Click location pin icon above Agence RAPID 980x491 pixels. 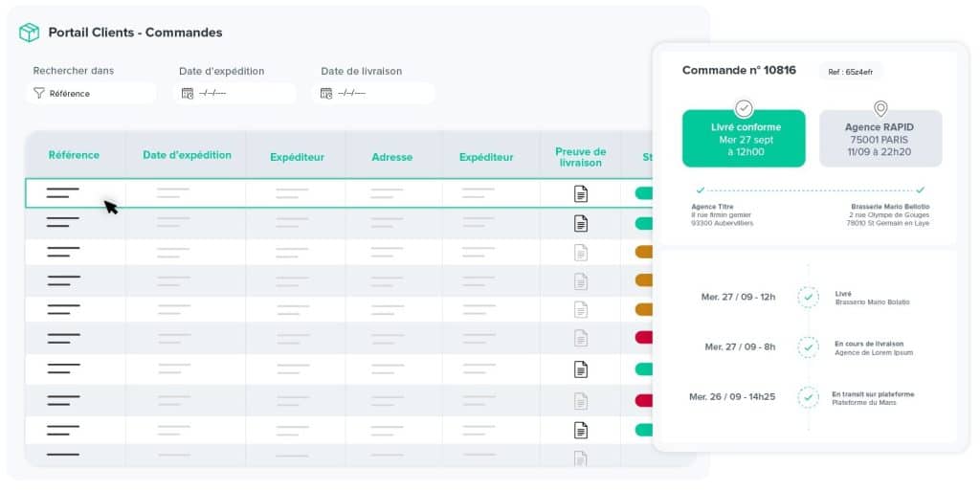click(880, 109)
